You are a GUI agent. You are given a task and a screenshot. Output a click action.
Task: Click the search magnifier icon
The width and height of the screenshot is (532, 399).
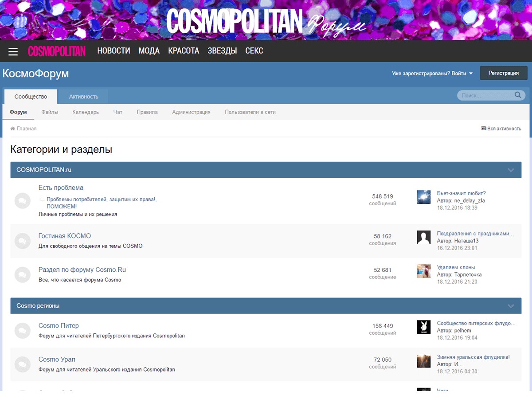pos(517,95)
